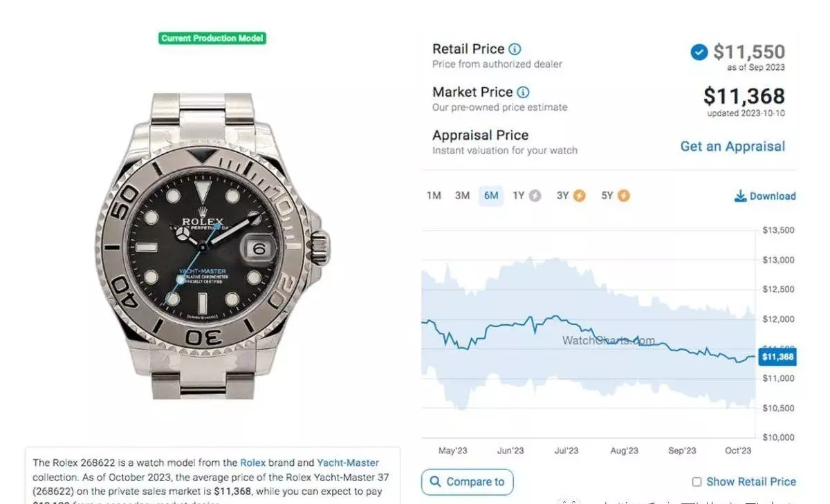Select the 3M chart range

[462, 196]
